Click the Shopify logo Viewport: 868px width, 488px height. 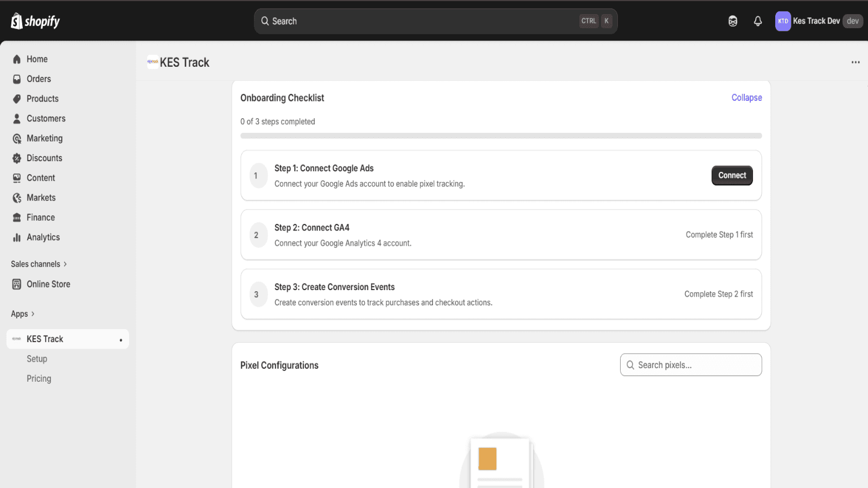point(35,21)
